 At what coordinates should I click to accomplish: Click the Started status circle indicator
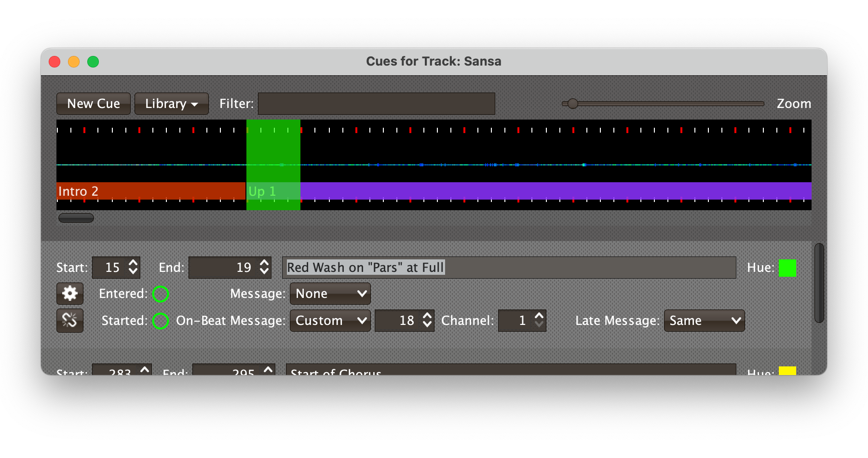click(x=161, y=321)
